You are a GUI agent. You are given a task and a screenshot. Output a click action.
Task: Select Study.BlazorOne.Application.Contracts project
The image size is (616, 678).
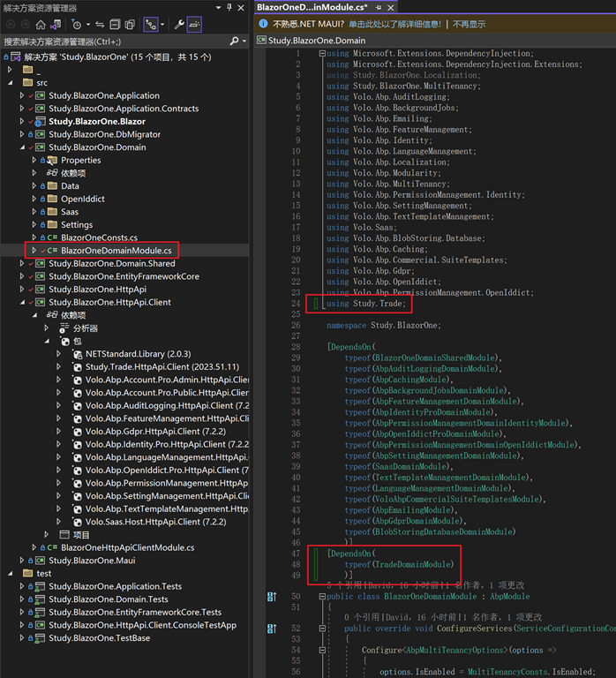pyautogui.click(x=124, y=109)
